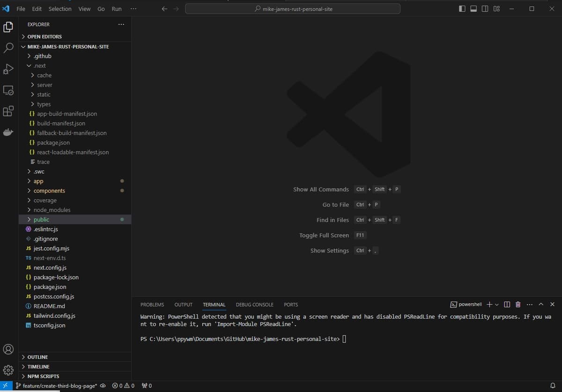
Task: Open next.config.js file
Action: tap(75, 268)
